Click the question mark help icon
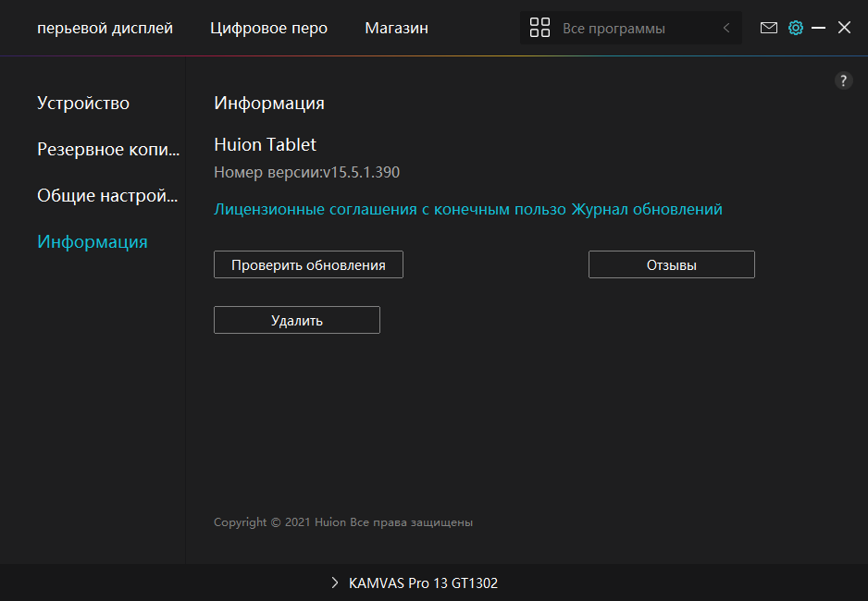This screenshot has height=601, width=868. pyautogui.click(x=843, y=80)
